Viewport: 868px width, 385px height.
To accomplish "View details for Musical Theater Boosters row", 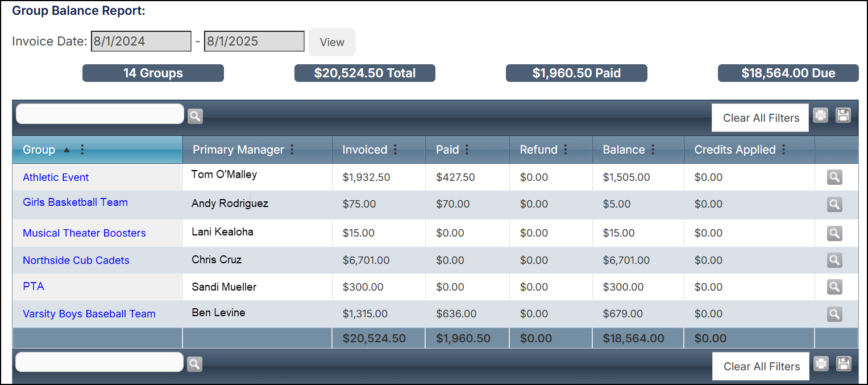I will (834, 233).
